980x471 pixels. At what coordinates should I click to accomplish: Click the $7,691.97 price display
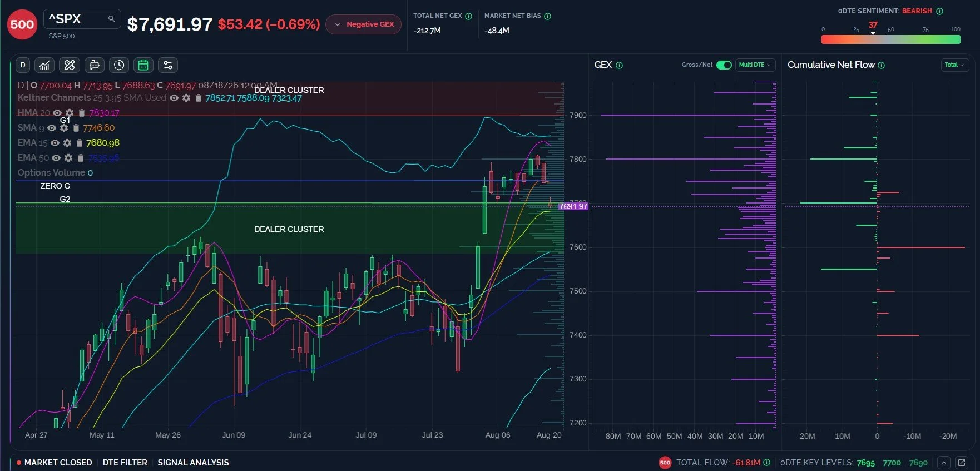point(170,24)
